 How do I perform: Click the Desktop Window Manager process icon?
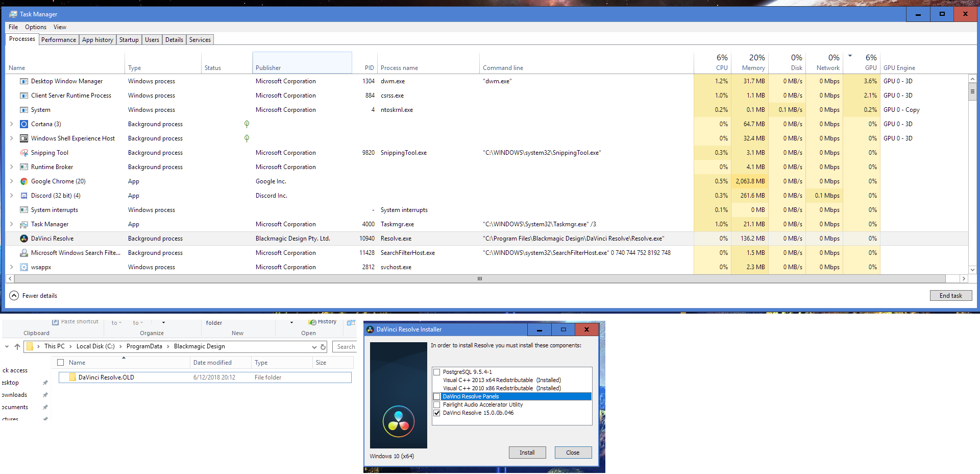[24, 81]
